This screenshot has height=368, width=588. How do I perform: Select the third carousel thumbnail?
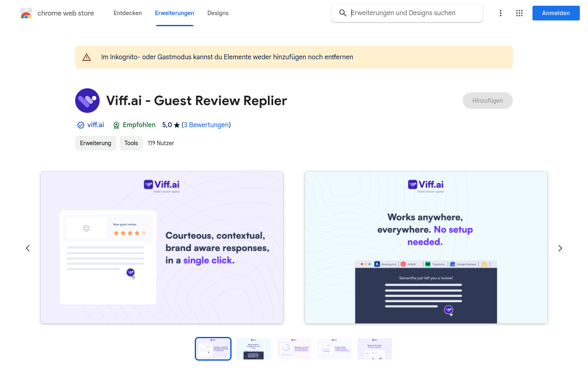tap(294, 349)
